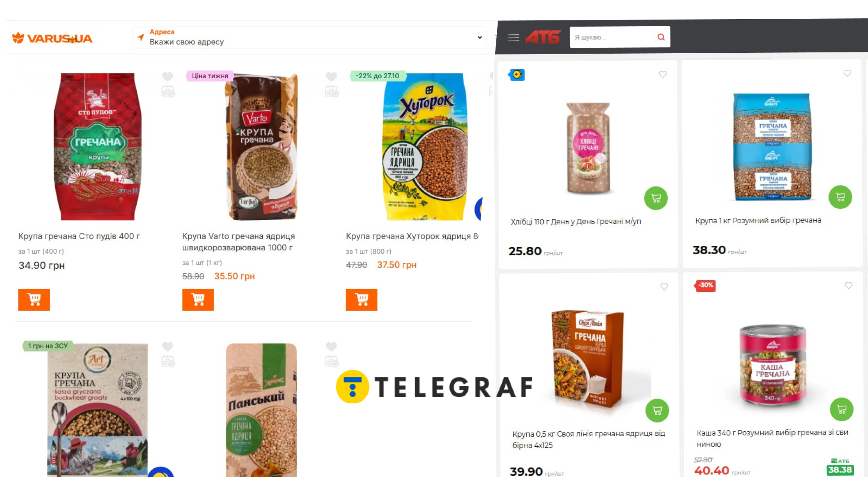Viewport: 868px width, 477px height.
Task: Add Сто пудів 400 г buckwheat to cart
Action: [x=34, y=299]
